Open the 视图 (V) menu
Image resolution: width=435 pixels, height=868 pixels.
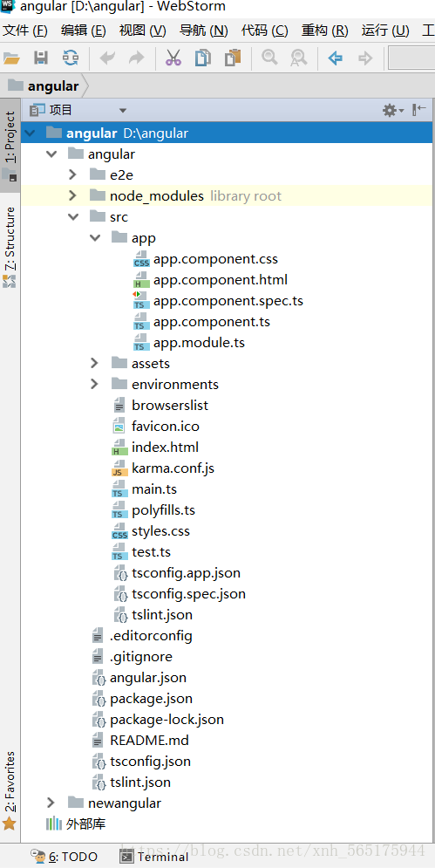[142, 31]
